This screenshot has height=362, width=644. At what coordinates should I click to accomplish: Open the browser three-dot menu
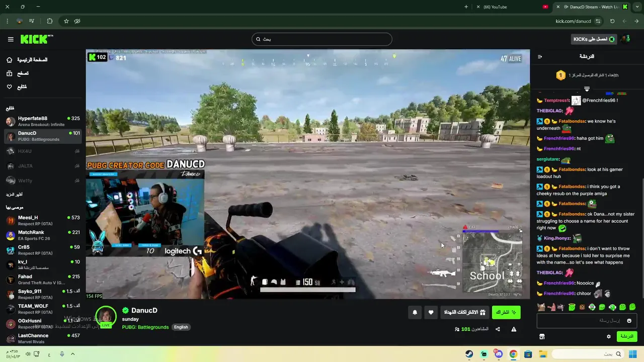coord(7,21)
